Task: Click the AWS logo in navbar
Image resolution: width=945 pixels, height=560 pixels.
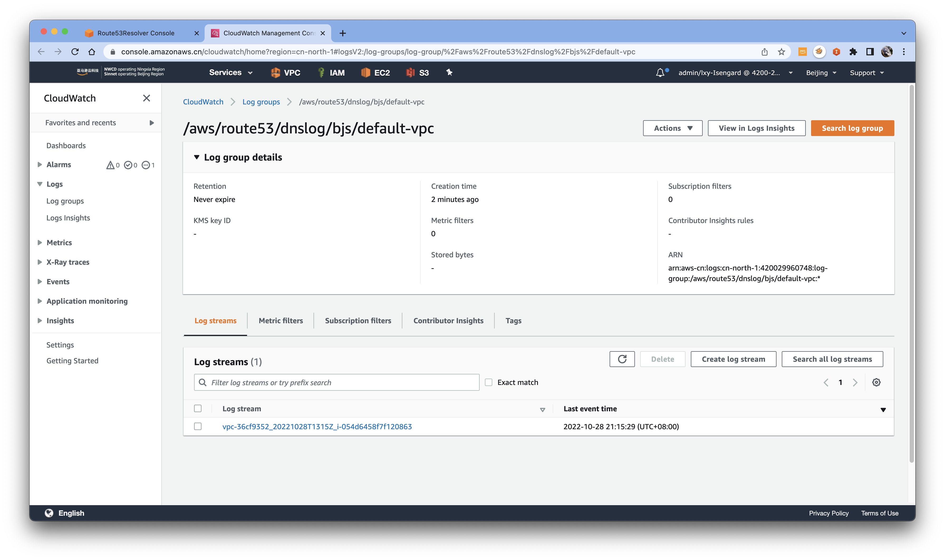Action: tap(88, 72)
